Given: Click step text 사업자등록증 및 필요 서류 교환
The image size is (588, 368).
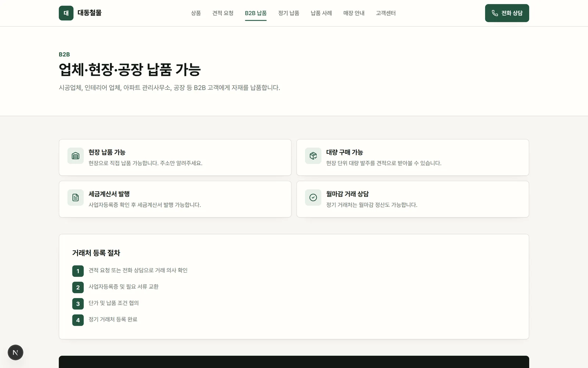Looking at the screenshot, I should click(x=123, y=286).
